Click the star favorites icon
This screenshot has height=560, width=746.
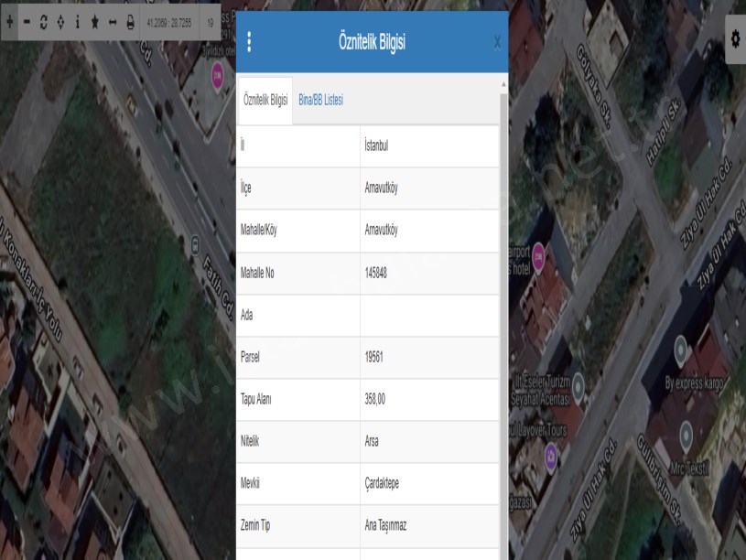click(x=95, y=21)
